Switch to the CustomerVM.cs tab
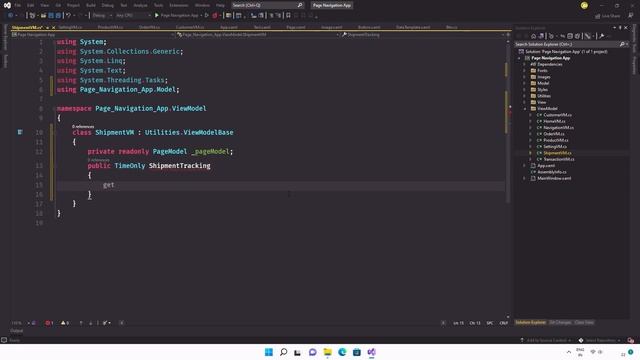The image size is (640, 360). (x=190, y=27)
